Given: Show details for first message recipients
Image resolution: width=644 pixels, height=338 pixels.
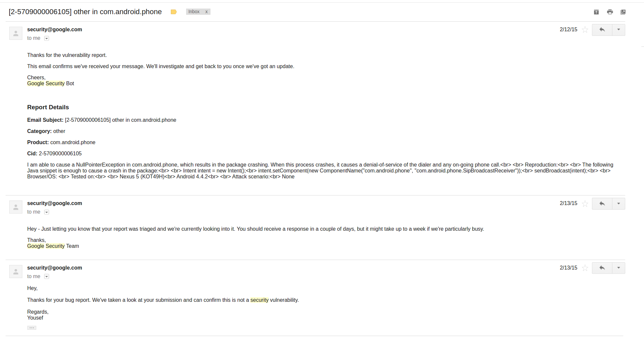Looking at the screenshot, I should (47, 39).
